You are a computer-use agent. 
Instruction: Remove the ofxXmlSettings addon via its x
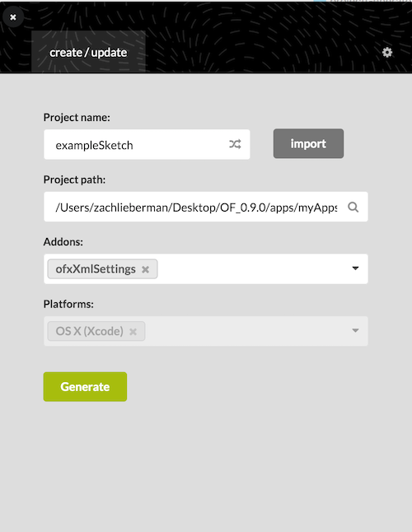145,269
